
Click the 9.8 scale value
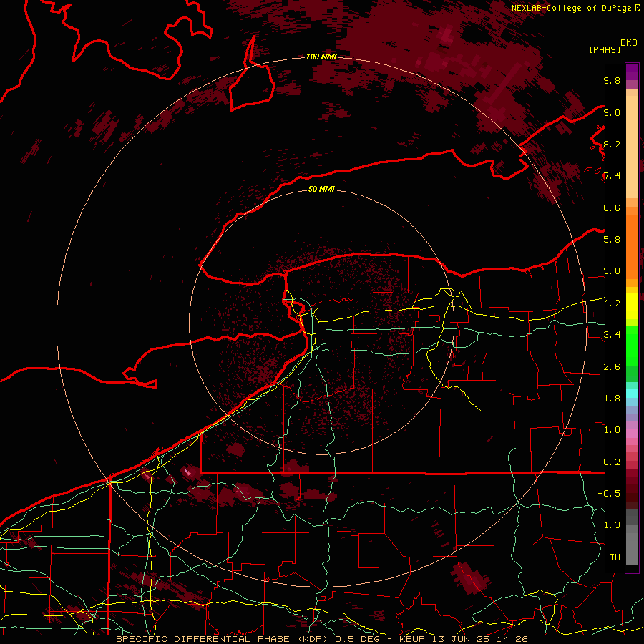point(612,80)
